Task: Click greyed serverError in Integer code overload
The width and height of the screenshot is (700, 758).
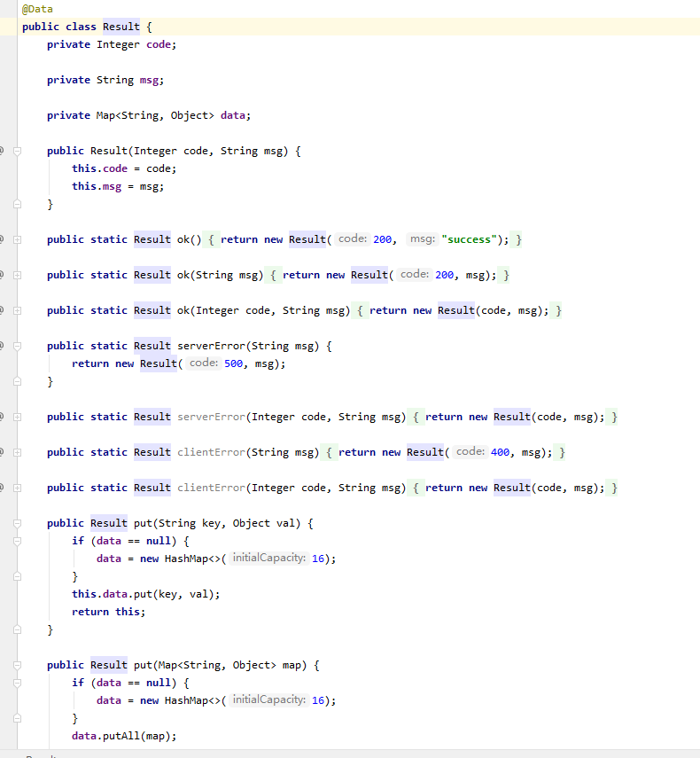Action: coord(211,417)
